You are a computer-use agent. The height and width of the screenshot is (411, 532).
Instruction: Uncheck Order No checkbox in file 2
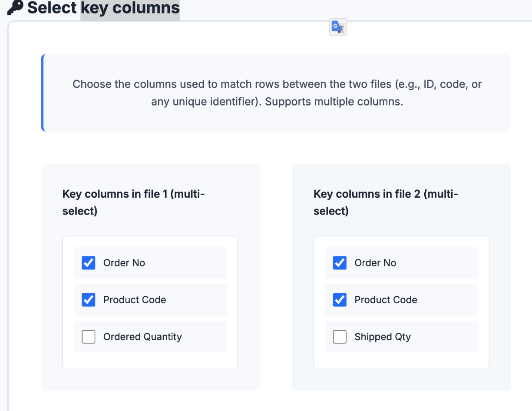tap(340, 263)
